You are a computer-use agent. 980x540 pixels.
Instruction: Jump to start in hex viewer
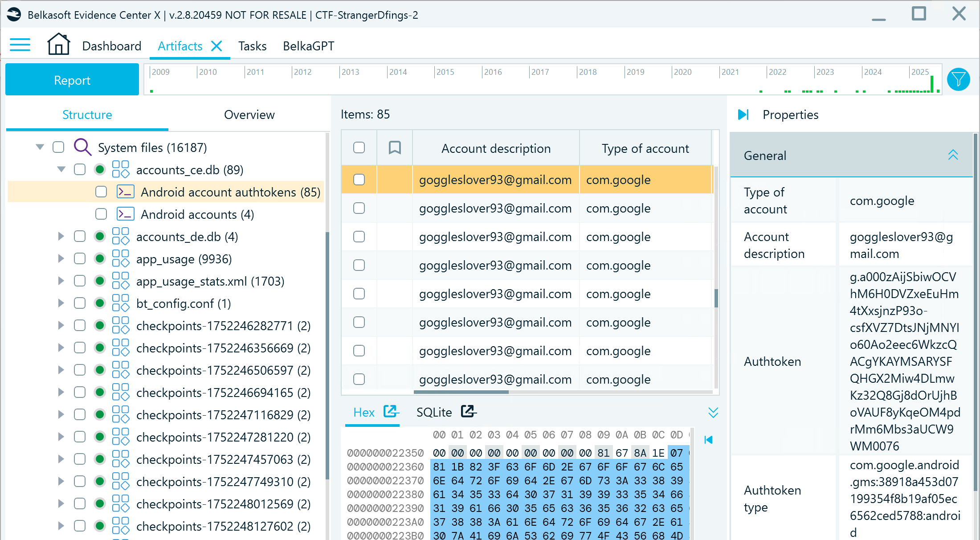[x=709, y=440]
